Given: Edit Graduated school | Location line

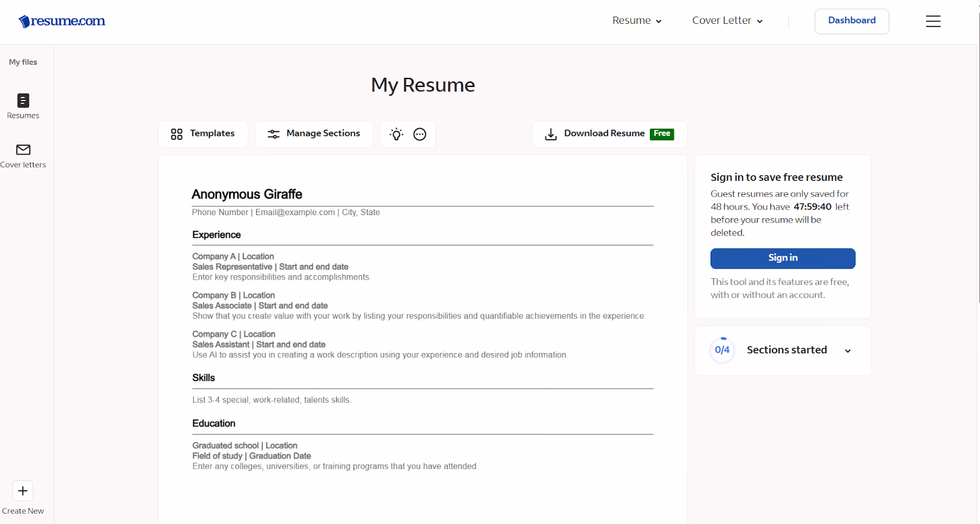Looking at the screenshot, I should click(x=245, y=446).
